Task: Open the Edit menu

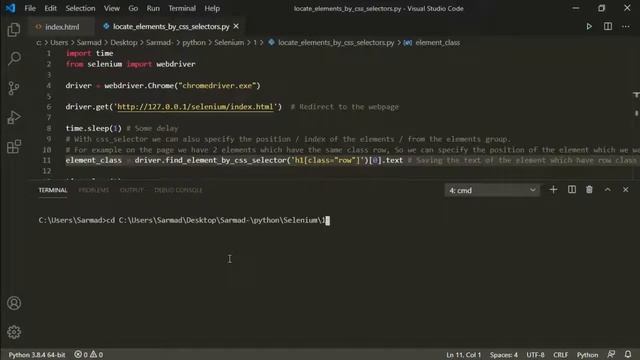Action: click(51, 8)
